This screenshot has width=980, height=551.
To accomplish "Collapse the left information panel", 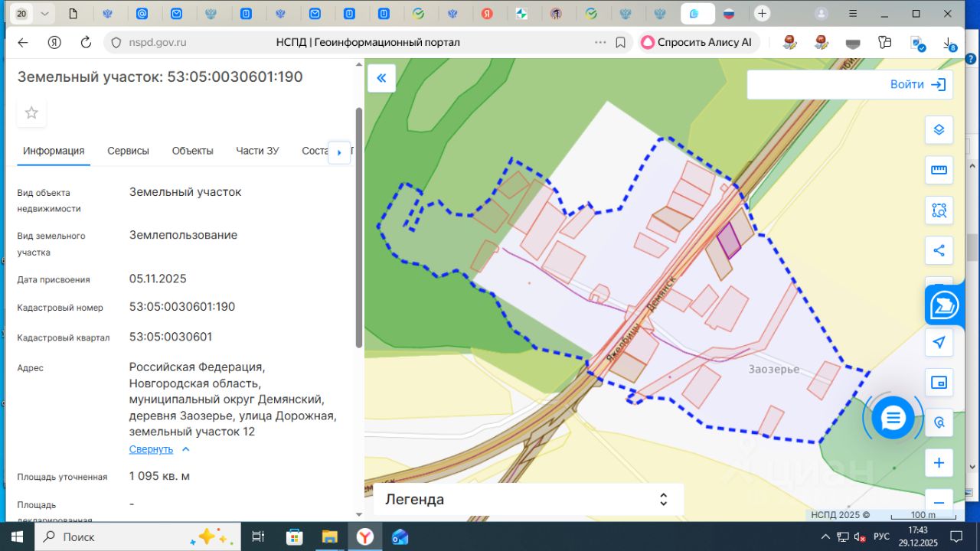I will click(x=381, y=78).
